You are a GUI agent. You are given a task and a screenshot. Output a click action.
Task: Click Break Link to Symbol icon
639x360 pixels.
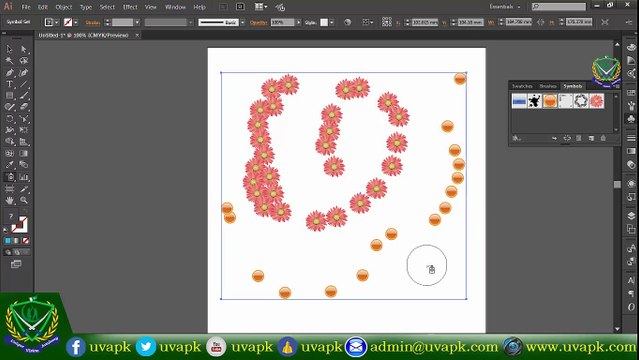pos(567,138)
